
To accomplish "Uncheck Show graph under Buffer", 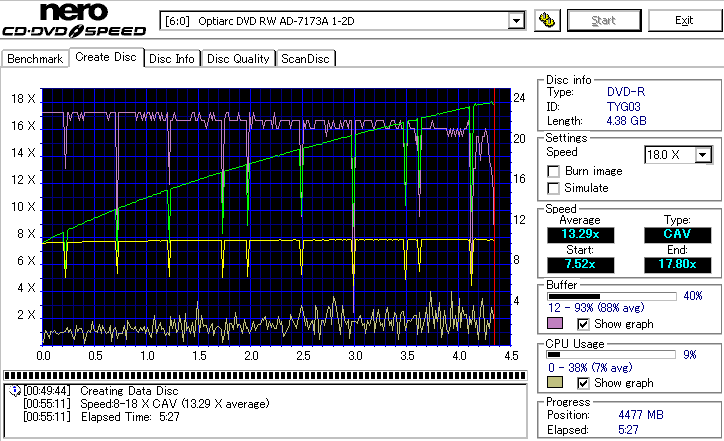I will point(583,324).
